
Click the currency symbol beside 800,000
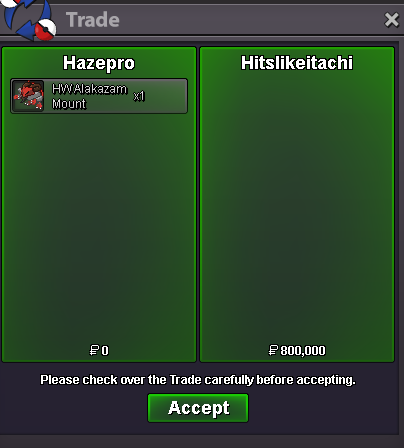pos(273,350)
